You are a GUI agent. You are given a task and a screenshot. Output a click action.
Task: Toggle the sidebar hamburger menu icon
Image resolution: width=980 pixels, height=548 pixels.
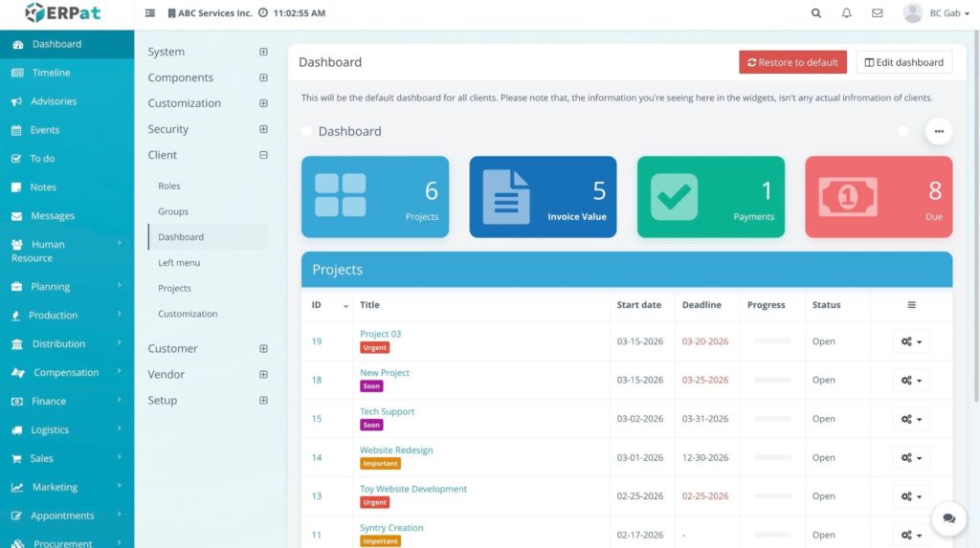(150, 12)
